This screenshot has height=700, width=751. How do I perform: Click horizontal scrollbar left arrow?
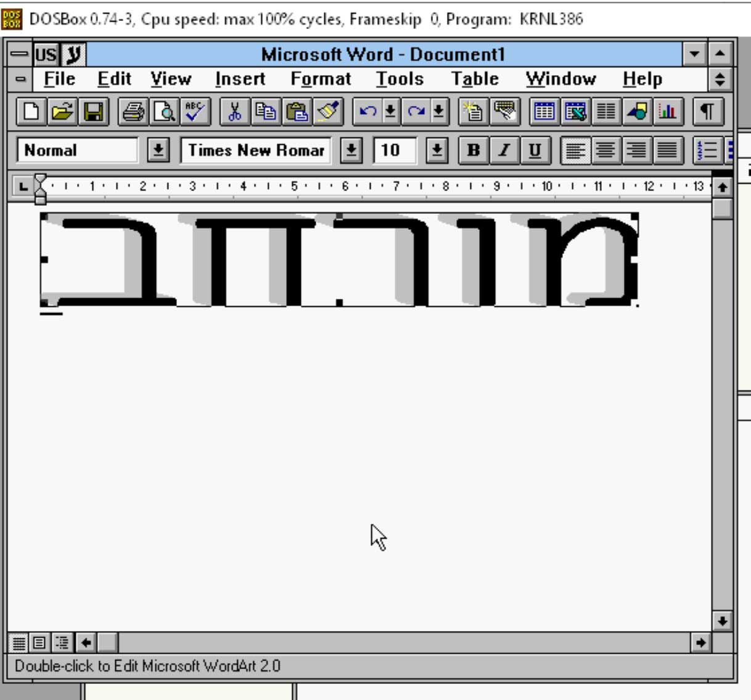(86, 643)
